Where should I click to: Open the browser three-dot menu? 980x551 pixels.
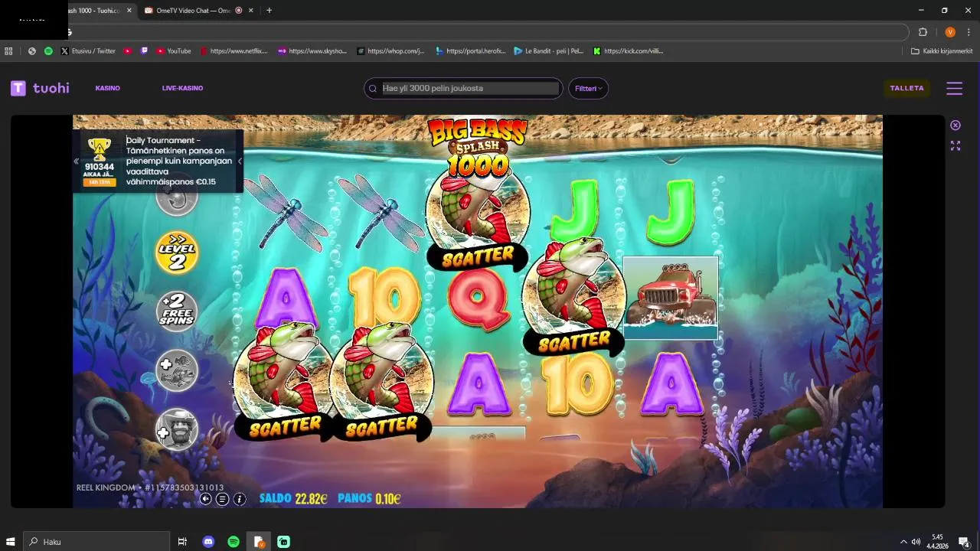[x=969, y=32]
